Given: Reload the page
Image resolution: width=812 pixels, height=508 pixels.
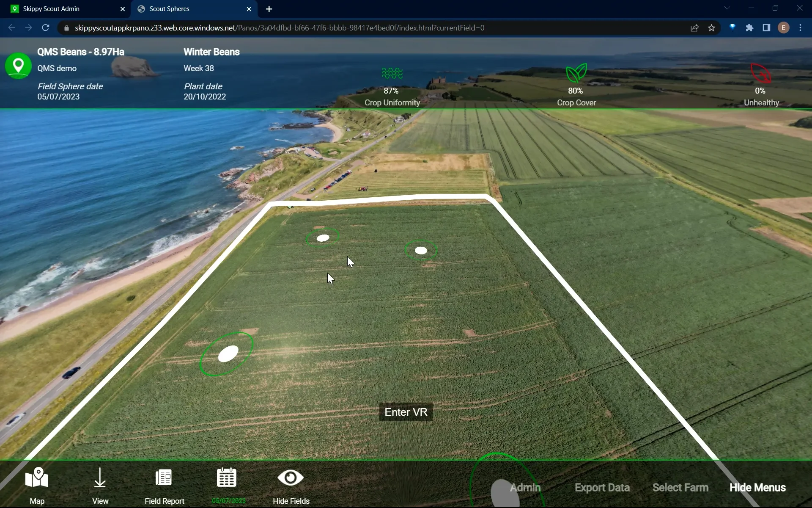Looking at the screenshot, I should pyautogui.click(x=46, y=28).
